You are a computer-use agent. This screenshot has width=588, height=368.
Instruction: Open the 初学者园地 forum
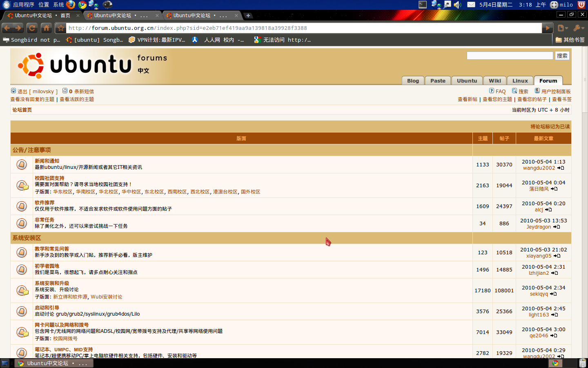pyautogui.click(x=47, y=266)
